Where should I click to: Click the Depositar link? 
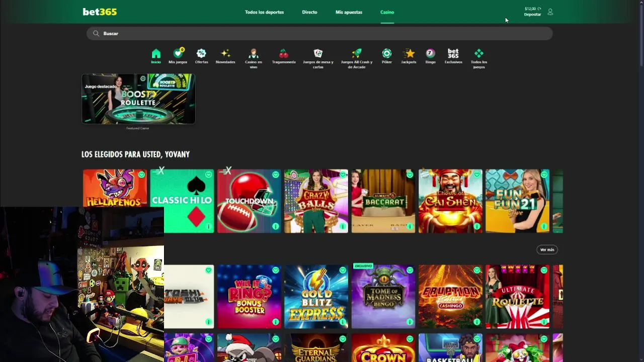[x=532, y=15]
